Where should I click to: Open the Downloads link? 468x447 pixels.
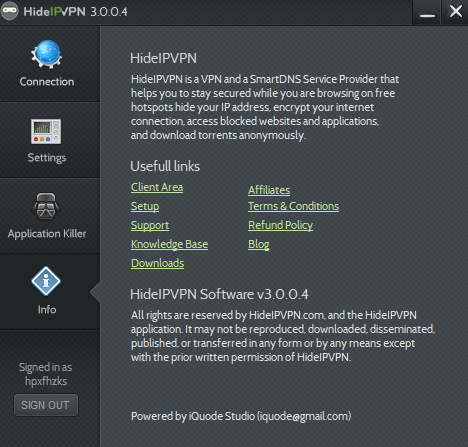157,263
